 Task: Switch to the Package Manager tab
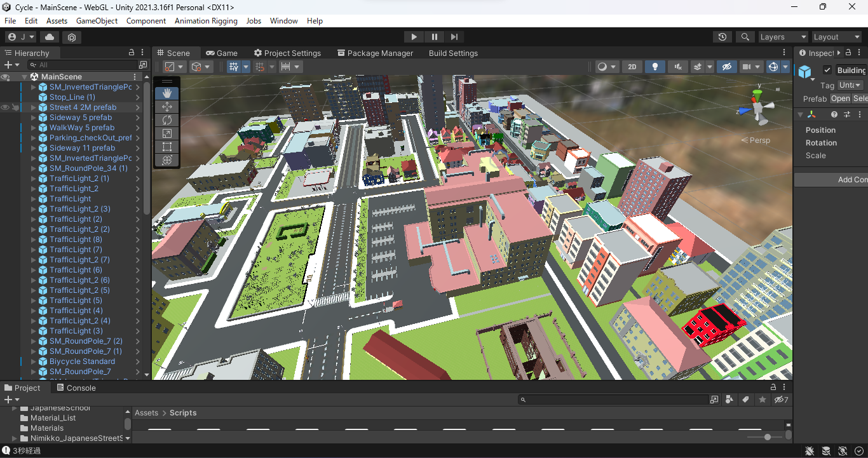375,53
